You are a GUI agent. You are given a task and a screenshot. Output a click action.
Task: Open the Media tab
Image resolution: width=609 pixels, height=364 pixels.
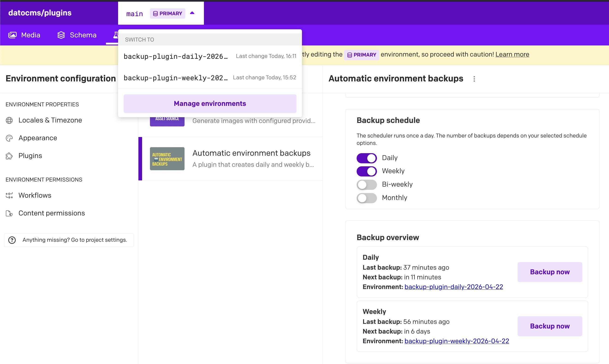coord(24,35)
